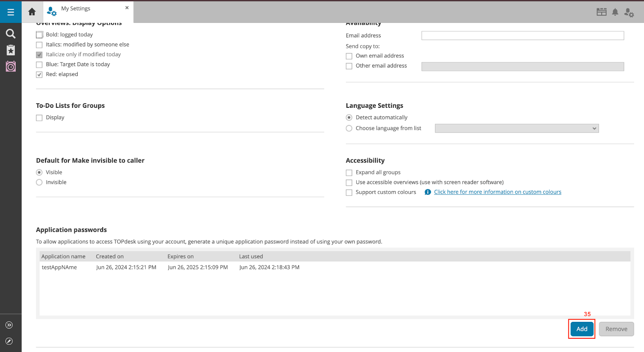
Task: Enable Bold: logged today checkbox
Action: tap(39, 35)
